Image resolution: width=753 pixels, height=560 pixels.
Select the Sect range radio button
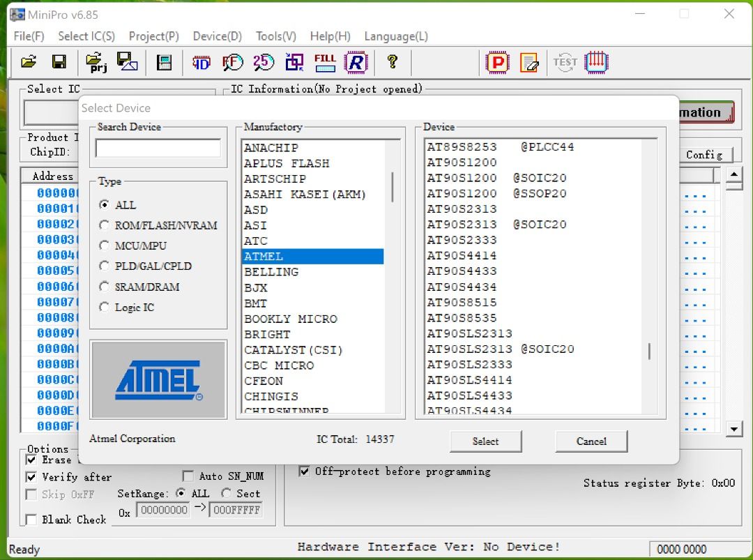coord(226,493)
